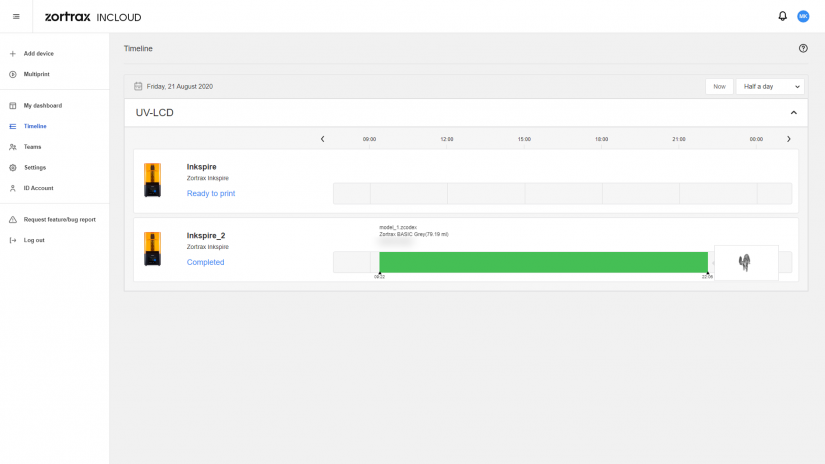Click the 12:00 time marker
The image size is (825, 464).
pos(447,139)
